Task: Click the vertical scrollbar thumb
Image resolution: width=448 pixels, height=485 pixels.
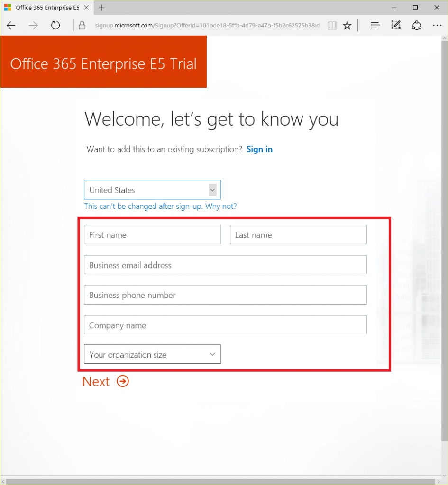Action: [444, 241]
